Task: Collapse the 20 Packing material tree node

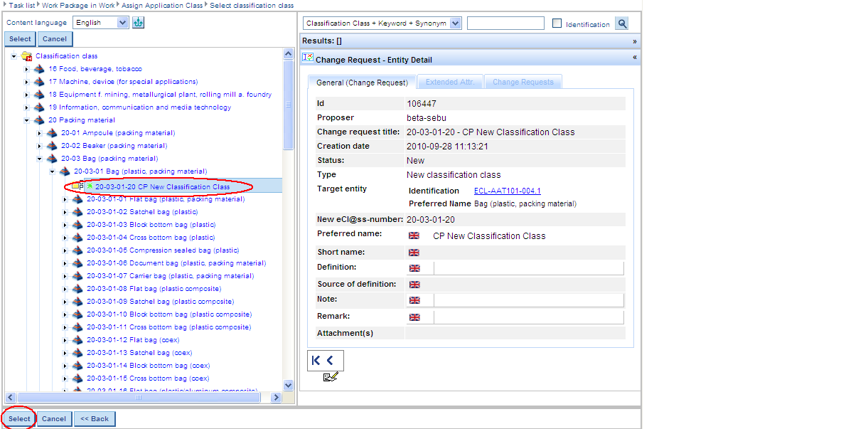Action: point(27,120)
